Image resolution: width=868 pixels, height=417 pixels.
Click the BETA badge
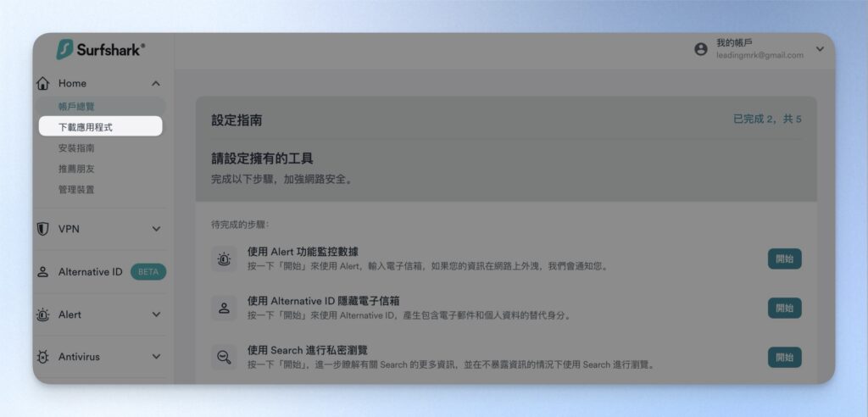click(148, 272)
